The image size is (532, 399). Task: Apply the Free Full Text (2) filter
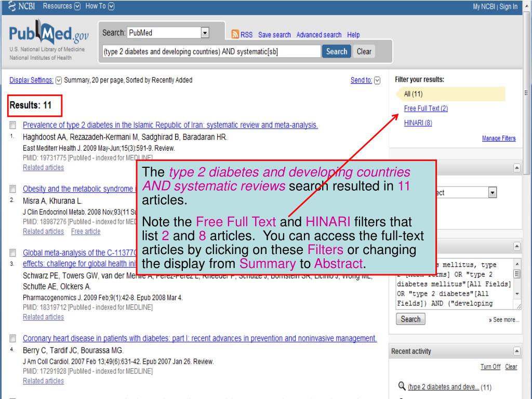[x=426, y=108]
